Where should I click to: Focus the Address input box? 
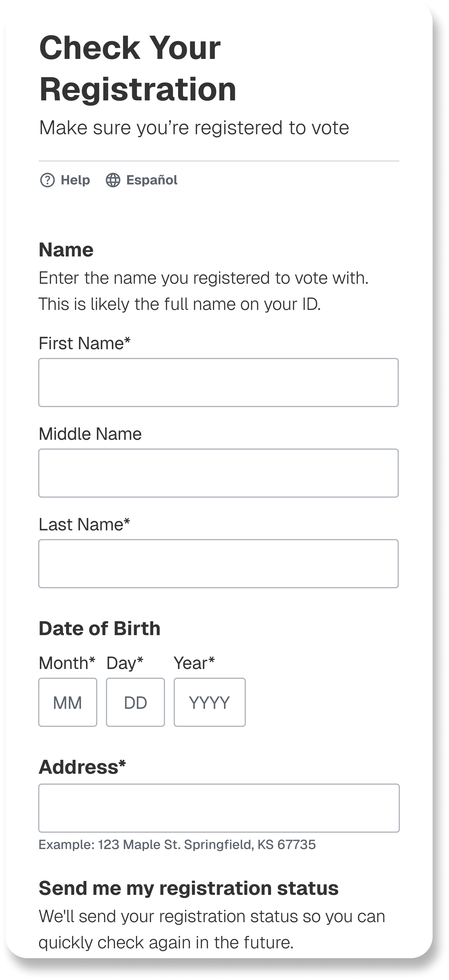point(218,808)
